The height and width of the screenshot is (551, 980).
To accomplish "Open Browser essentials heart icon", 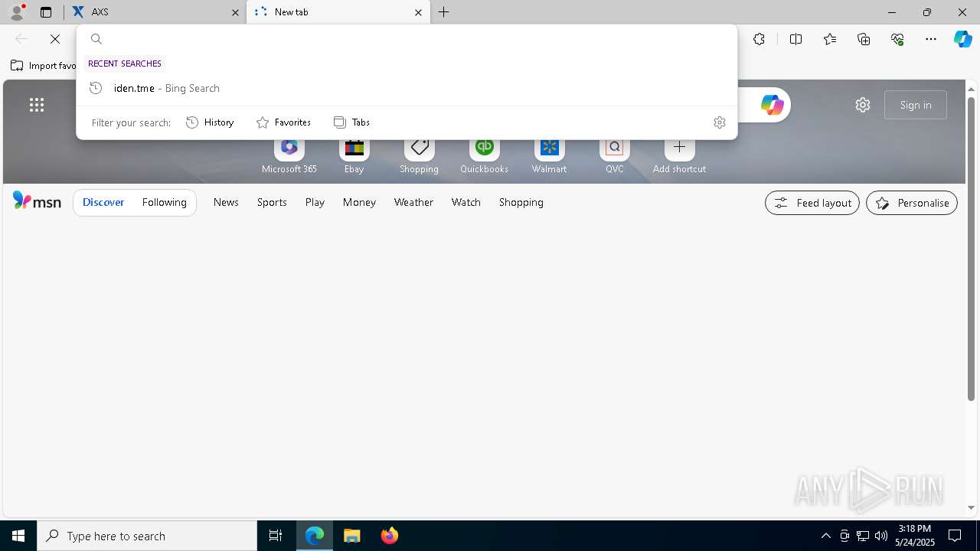I will [x=897, y=39].
